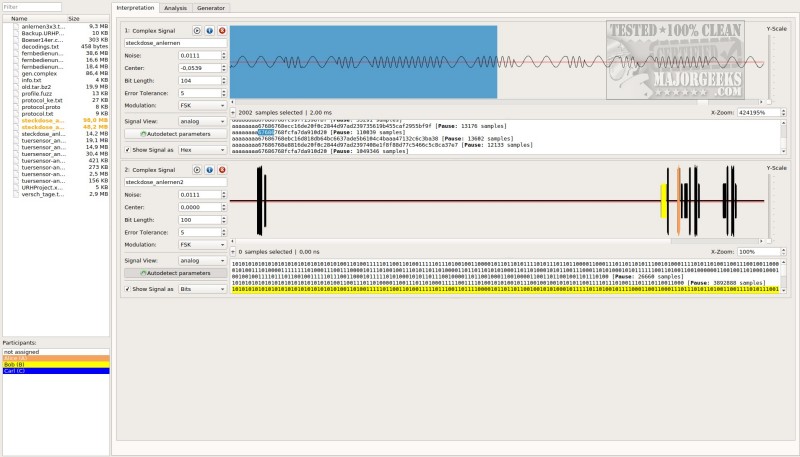The image size is (800, 457).
Task: Click Autodetect parameters for signal 1
Action: (174, 133)
